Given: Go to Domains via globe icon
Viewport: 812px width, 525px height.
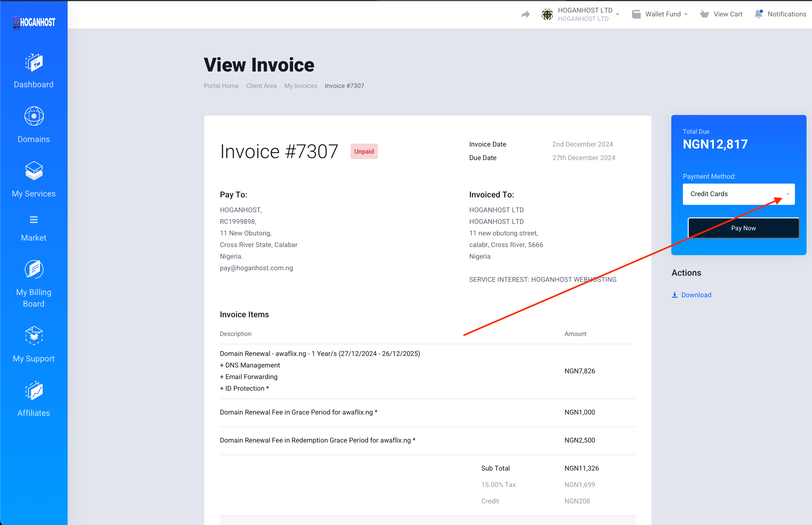Looking at the screenshot, I should click(x=34, y=116).
